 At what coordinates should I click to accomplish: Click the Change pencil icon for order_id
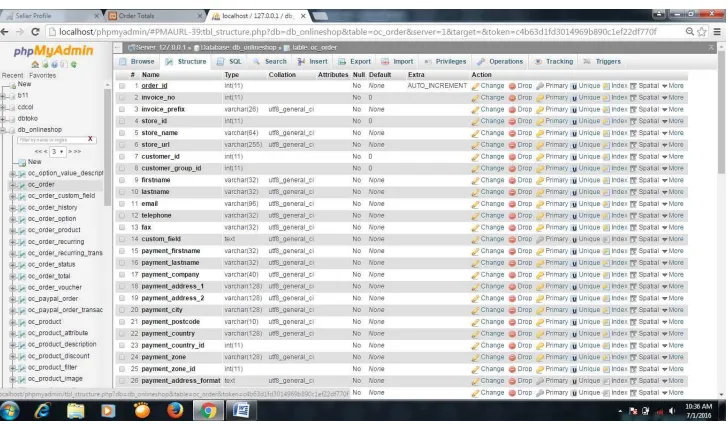pyautogui.click(x=475, y=86)
